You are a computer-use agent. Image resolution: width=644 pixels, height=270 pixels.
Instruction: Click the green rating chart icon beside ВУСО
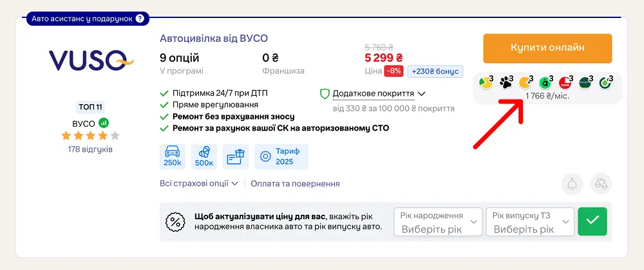tap(104, 123)
